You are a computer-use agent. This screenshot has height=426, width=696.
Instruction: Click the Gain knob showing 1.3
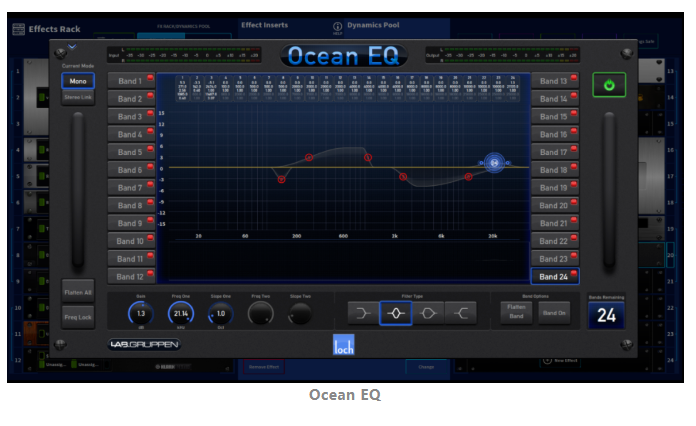point(141,314)
